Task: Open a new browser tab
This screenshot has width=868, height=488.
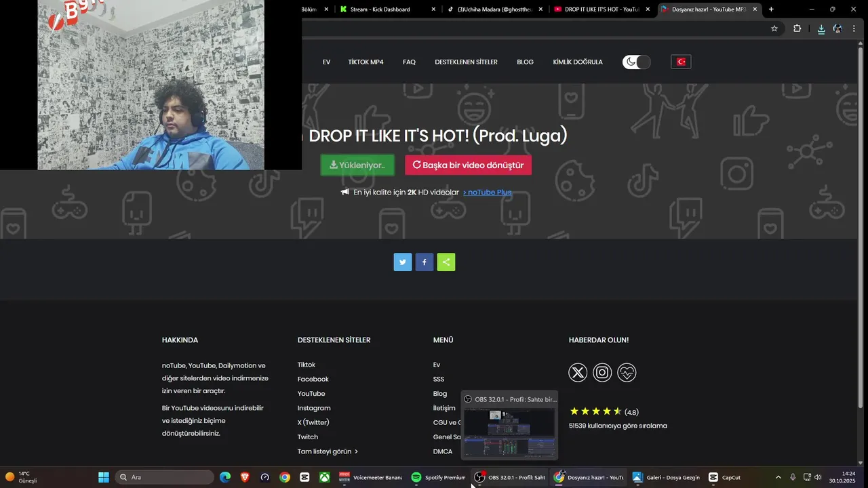Action: pyautogui.click(x=771, y=9)
